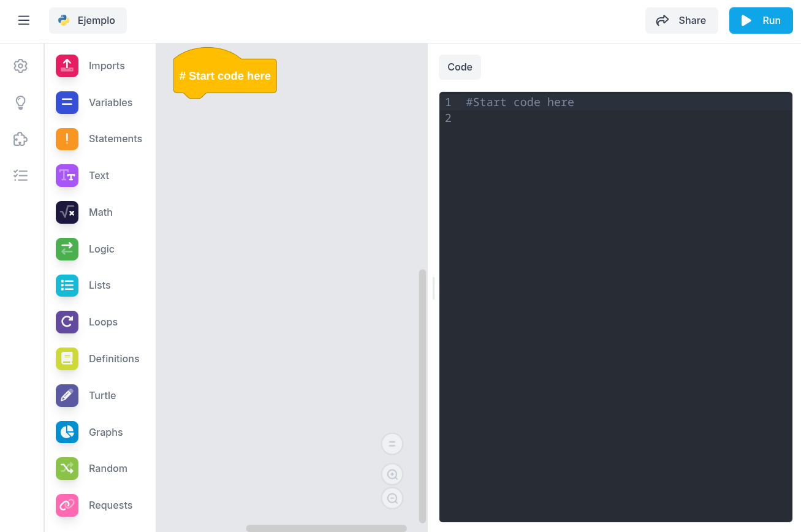This screenshot has width=801, height=532.
Task: Click the Run play triangle icon
Action: 746,20
